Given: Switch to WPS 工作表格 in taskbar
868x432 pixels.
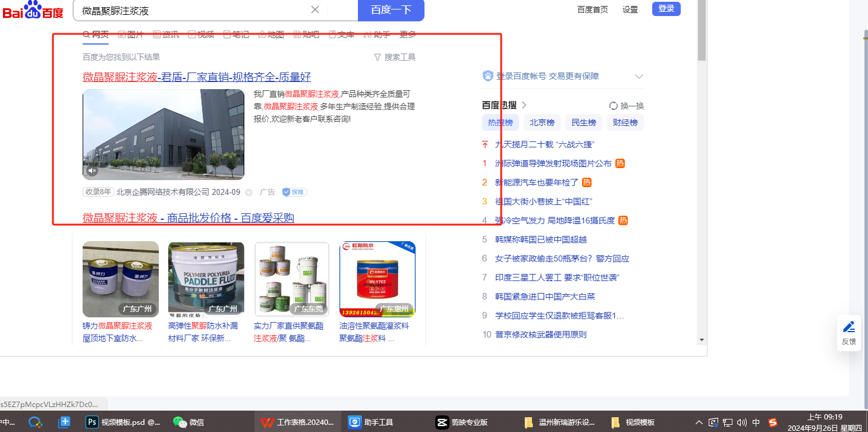Looking at the screenshot, I should point(298,422).
